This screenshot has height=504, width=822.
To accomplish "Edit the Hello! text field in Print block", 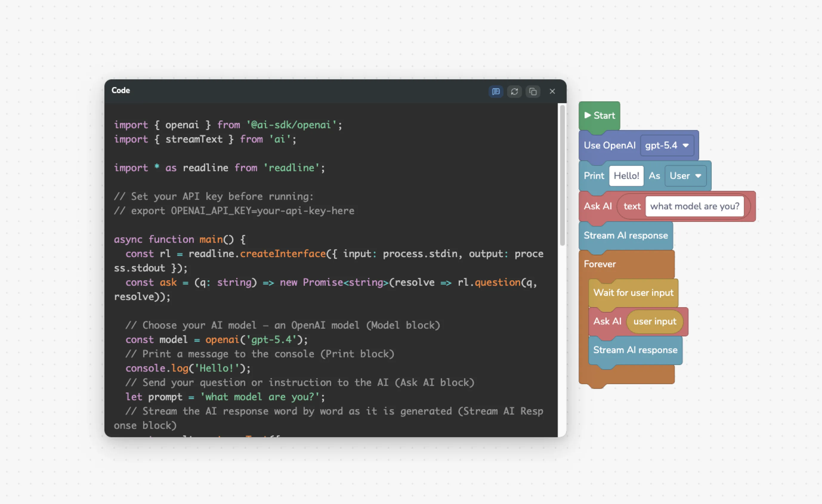I will [x=626, y=176].
